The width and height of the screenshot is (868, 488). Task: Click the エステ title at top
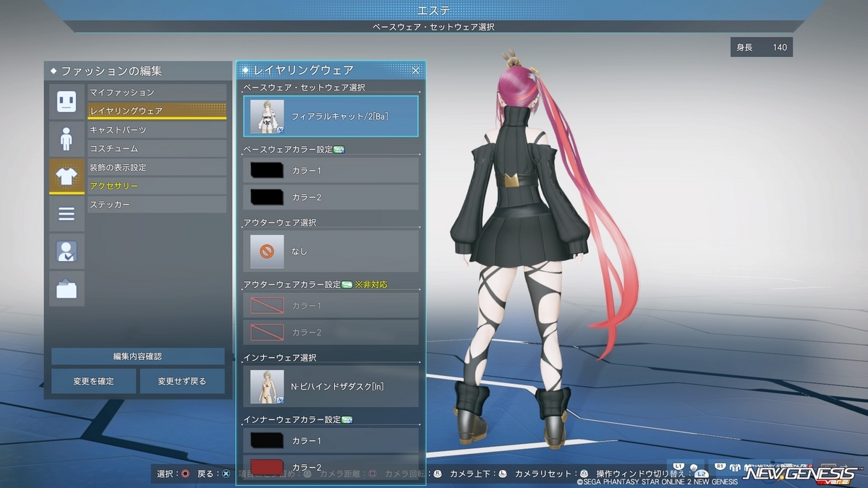434,10
